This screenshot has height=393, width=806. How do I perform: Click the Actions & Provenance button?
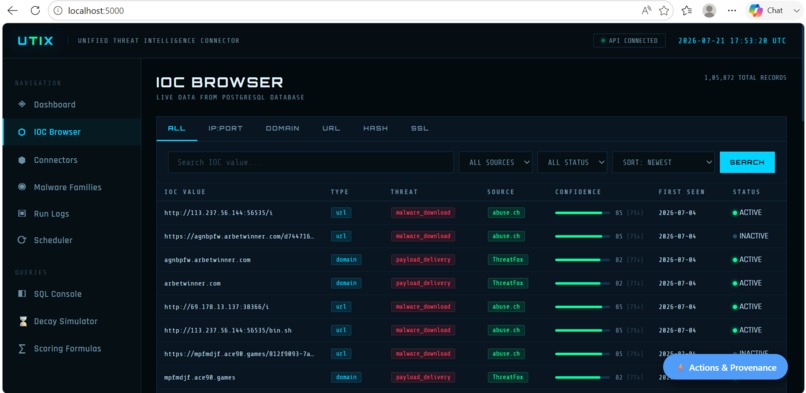(x=725, y=367)
